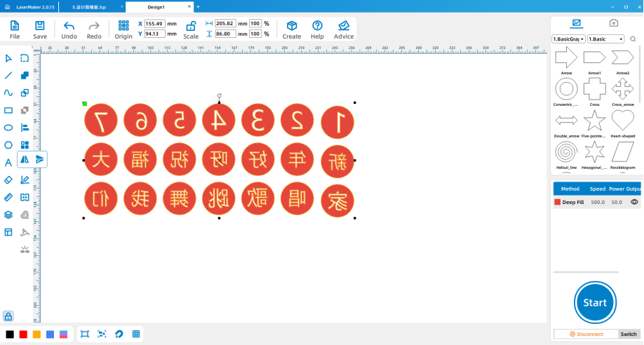Select the orange color swatch
Screen dimensions: 644x345
click(x=36, y=334)
